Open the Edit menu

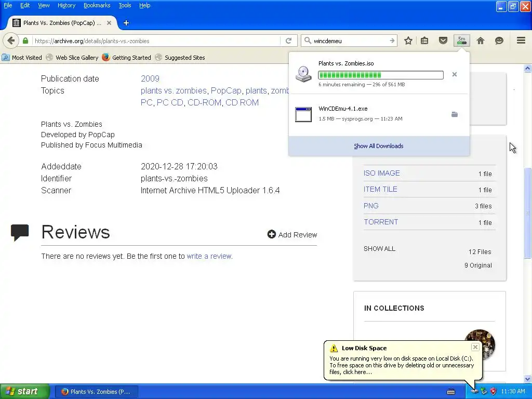pos(25,5)
